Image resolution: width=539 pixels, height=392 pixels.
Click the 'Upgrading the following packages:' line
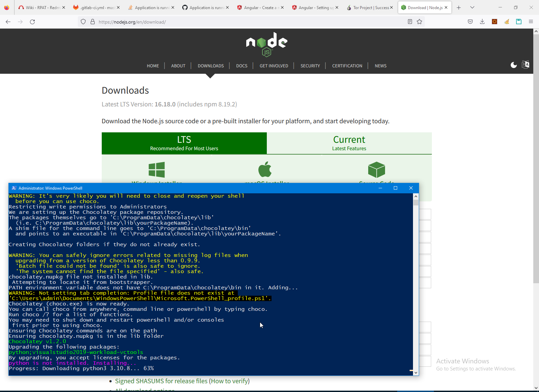(x=64, y=347)
